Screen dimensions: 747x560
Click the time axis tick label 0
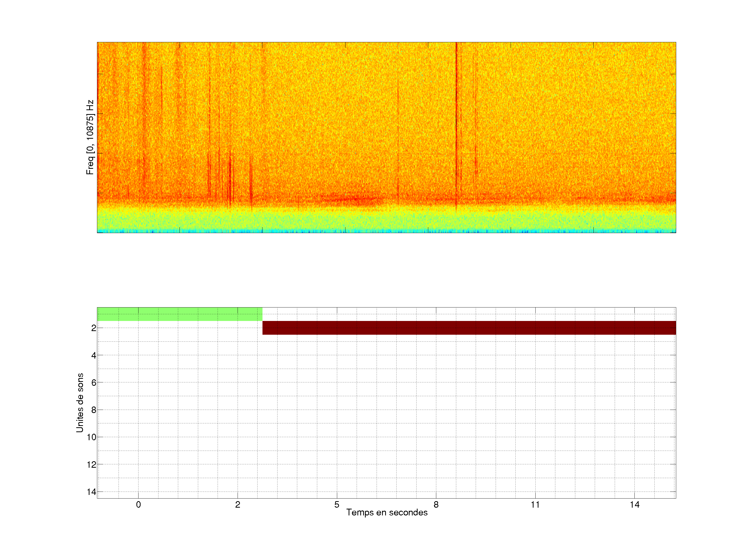pyautogui.click(x=139, y=505)
